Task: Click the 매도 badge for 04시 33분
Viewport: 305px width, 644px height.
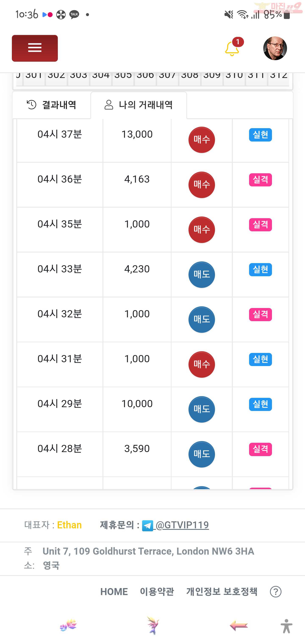Action: point(201,275)
